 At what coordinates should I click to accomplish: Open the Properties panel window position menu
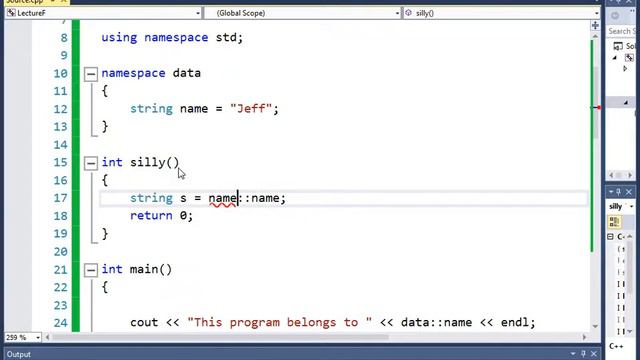(611, 192)
